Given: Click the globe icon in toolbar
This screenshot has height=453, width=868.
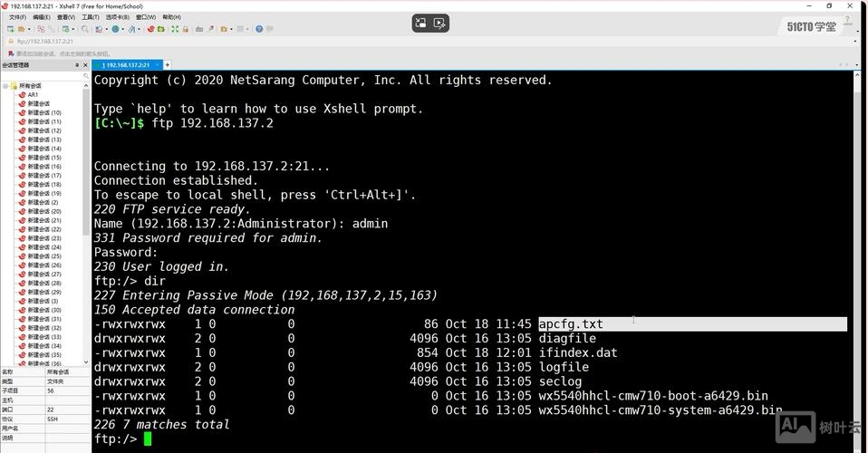Looking at the screenshot, I should click(x=116, y=29).
